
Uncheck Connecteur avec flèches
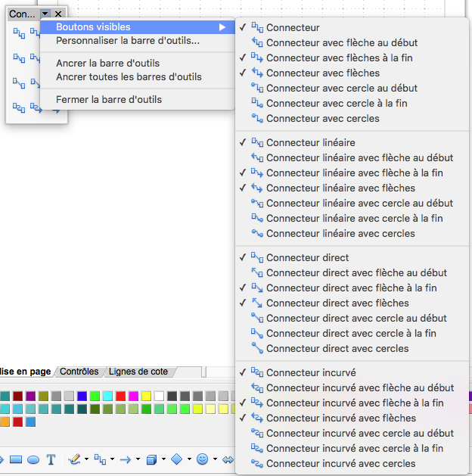(352, 73)
